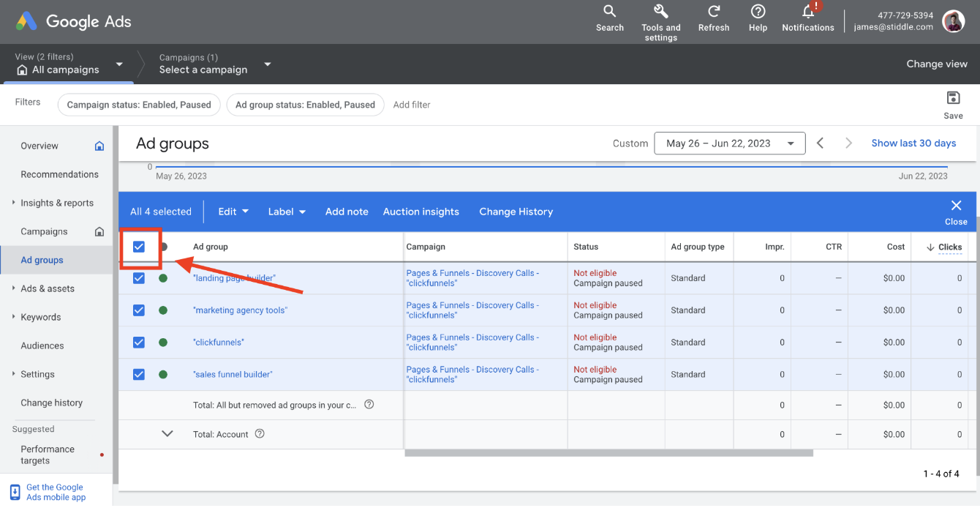Uncheck the select-all ad groups checkbox
980x508 pixels.
point(139,247)
